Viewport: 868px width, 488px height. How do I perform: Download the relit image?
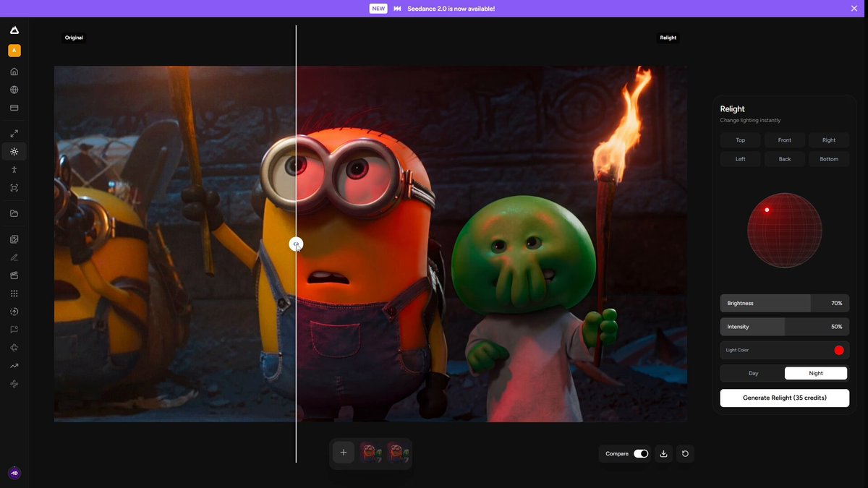[663, 454]
